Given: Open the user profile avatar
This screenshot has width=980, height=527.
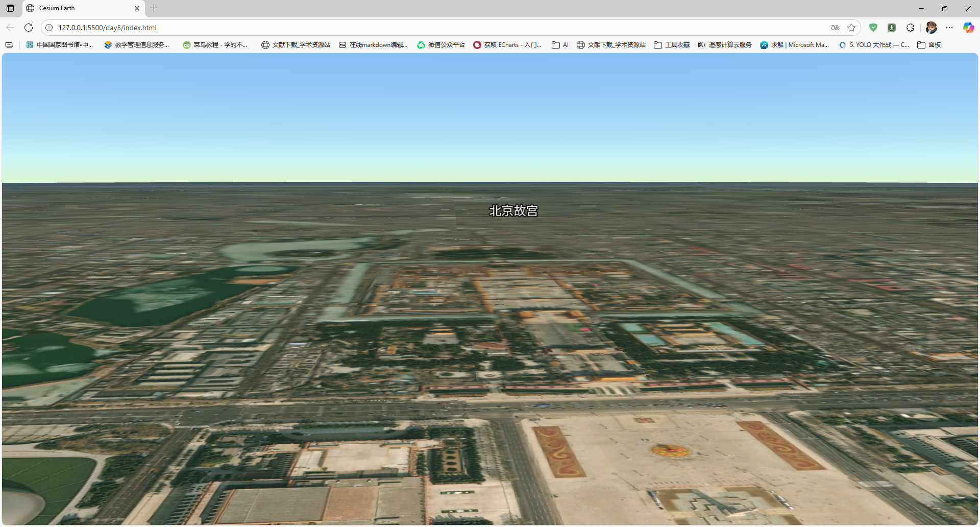Looking at the screenshot, I should 931,28.
